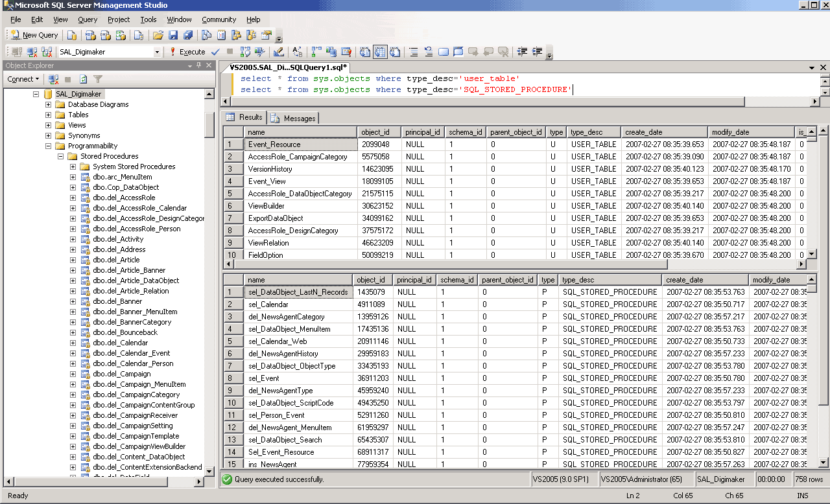Viewport: 830px width, 504px height.
Task: Open the Properties Window icon
Action: coord(267,35)
